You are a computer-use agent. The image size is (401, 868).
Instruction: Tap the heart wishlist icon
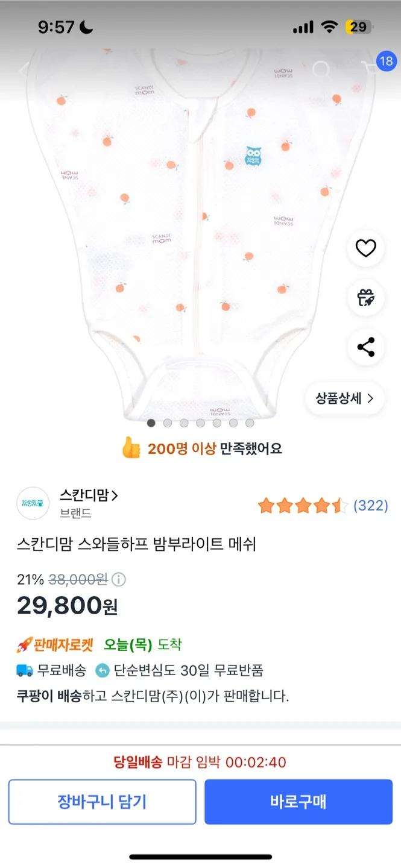365,248
